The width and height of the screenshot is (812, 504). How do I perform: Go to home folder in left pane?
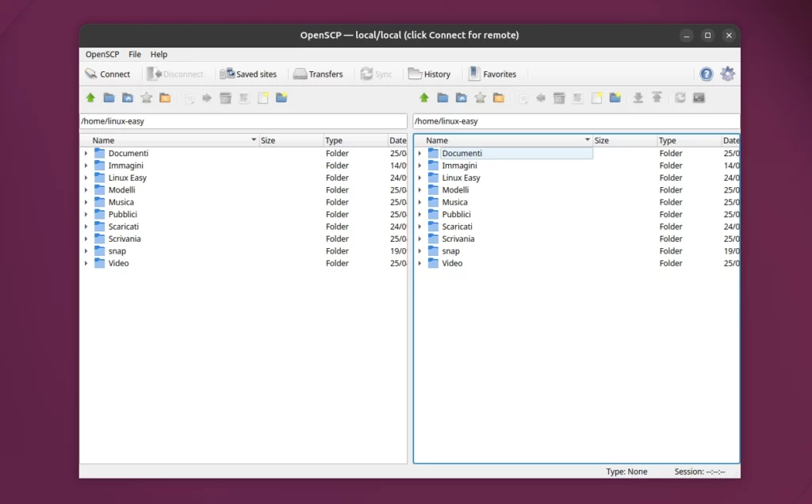coord(128,97)
